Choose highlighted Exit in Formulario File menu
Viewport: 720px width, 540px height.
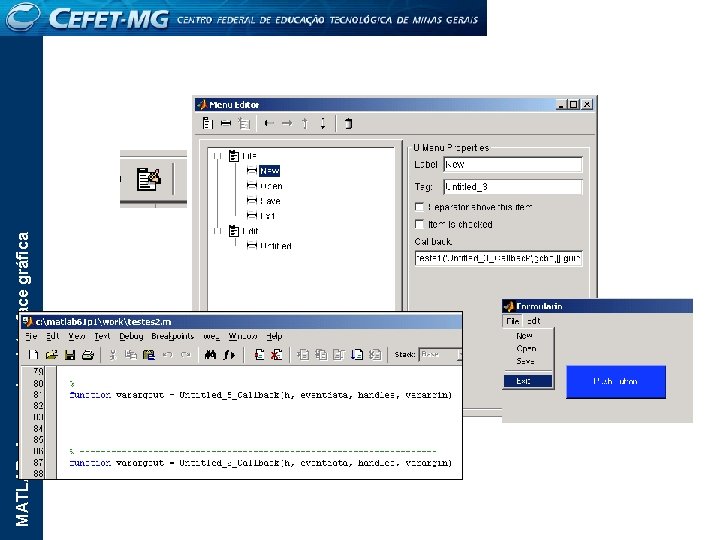pyautogui.click(x=528, y=381)
